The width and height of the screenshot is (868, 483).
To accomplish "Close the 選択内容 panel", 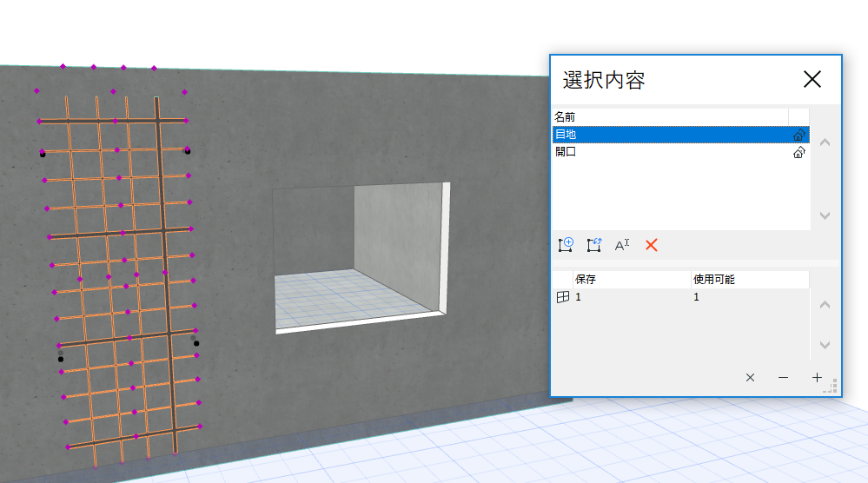I will point(812,79).
